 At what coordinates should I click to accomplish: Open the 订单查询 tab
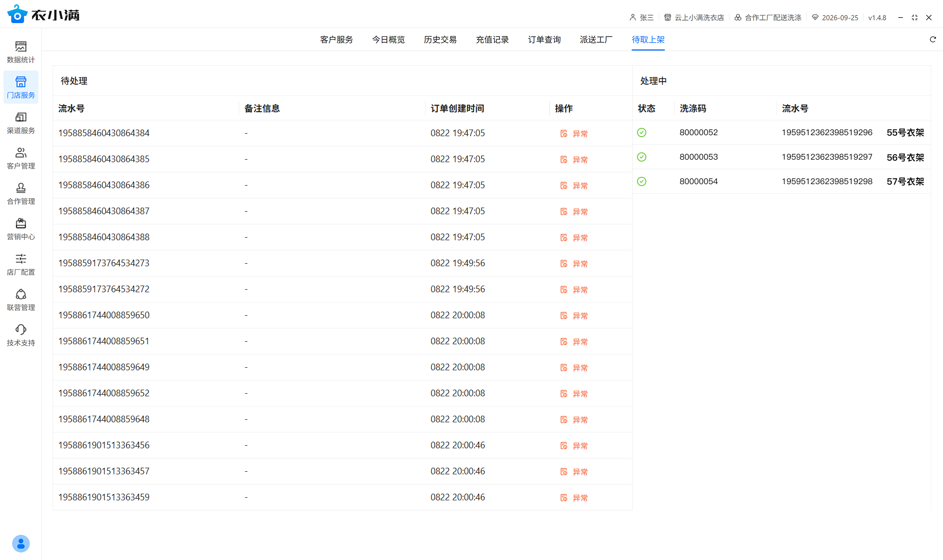coord(544,39)
